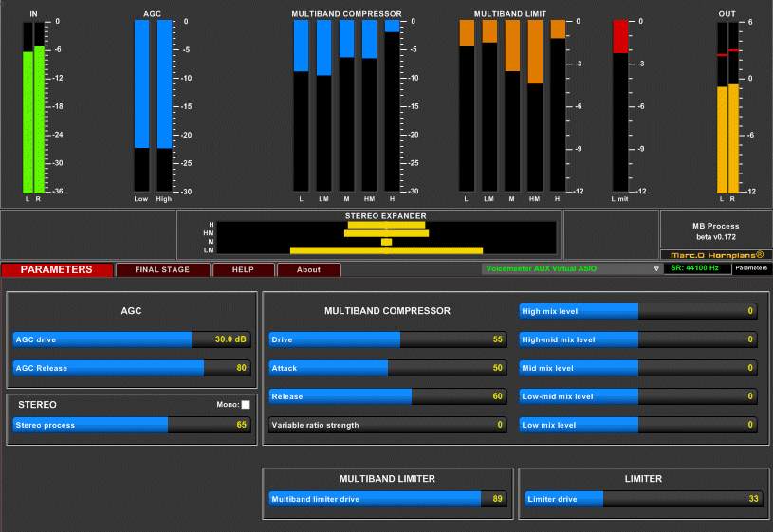773x532 pixels.
Task: Enable the Mono checkbox
Action: coord(246,405)
